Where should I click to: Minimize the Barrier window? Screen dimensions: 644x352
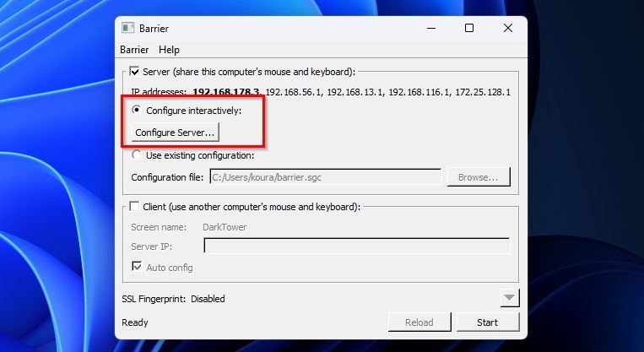tap(431, 28)
